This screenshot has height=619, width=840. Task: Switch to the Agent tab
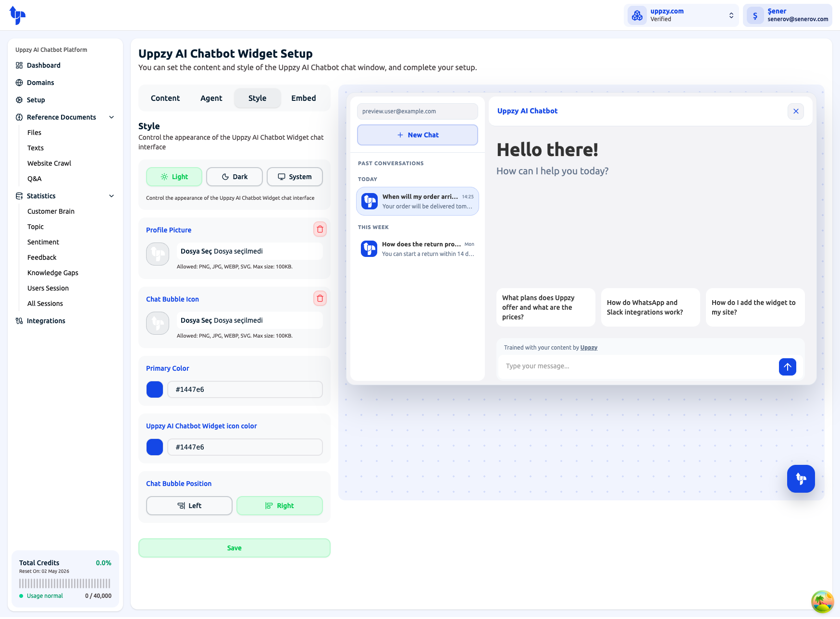click(x=211, y=98)
